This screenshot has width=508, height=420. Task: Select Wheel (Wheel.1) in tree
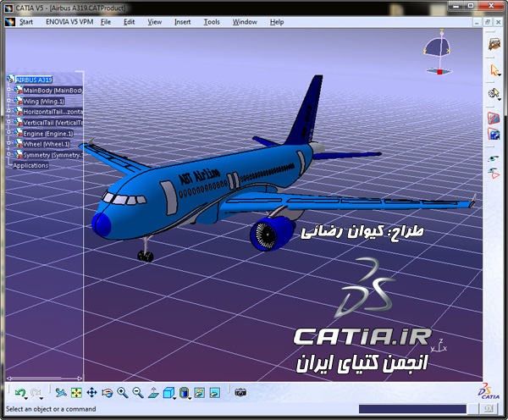coord(47,144)
